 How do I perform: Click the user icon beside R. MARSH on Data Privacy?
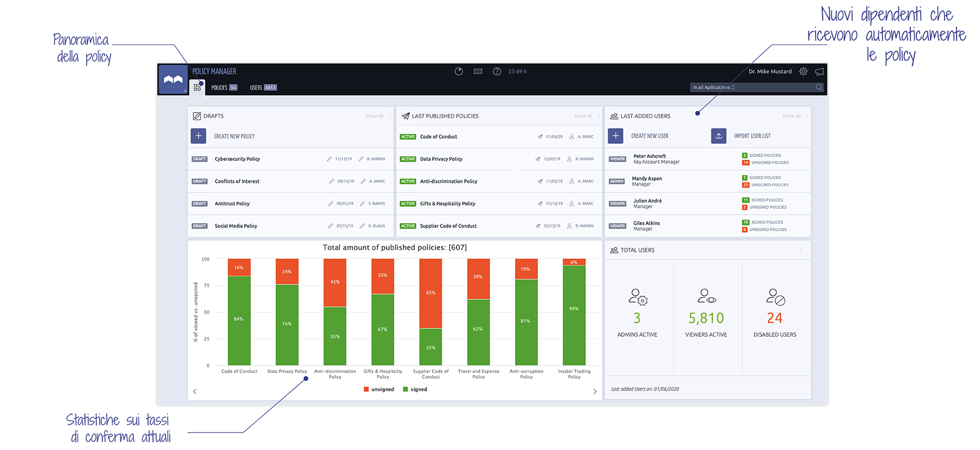click(x=569, y=159)
